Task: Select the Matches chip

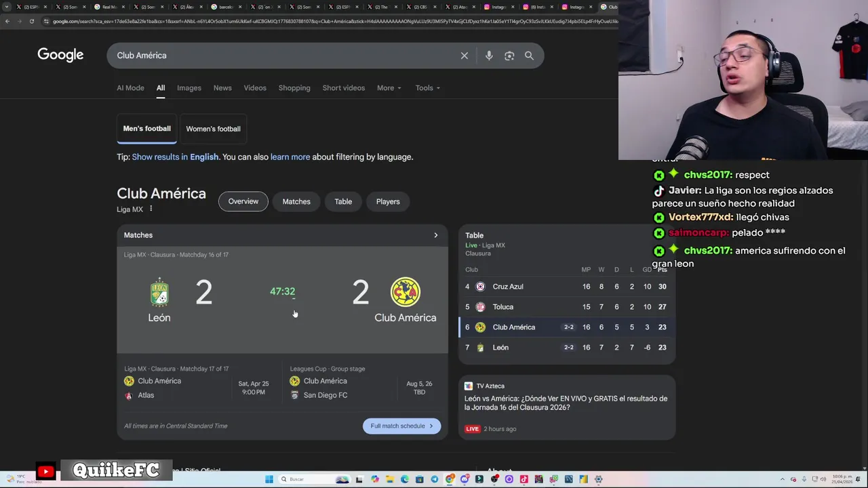Action: click(296, 201)
